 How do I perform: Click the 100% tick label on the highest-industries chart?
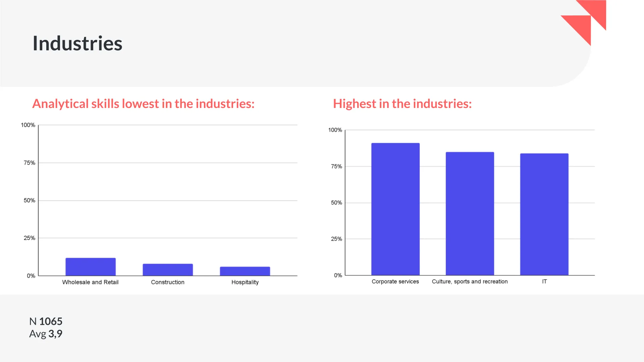(x=335, y=130)
